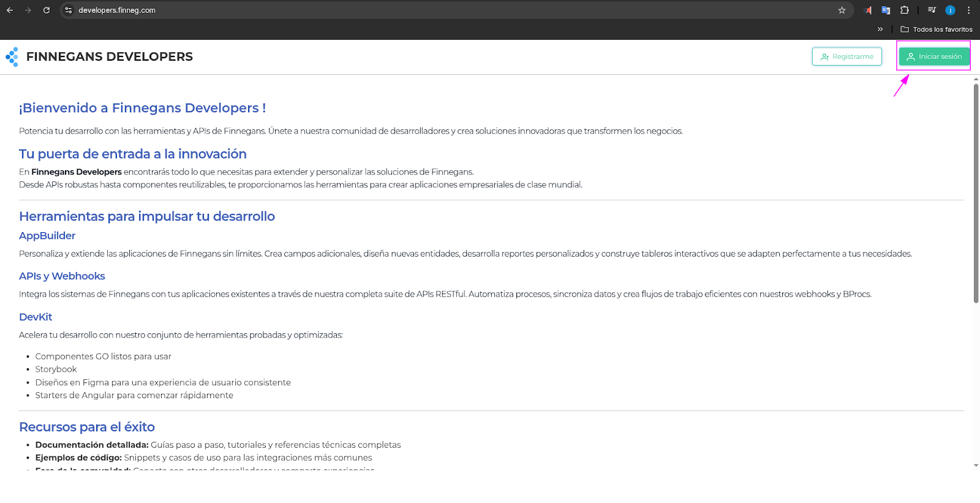Image resolution: width=980 pixels, height=503 pixels.
Task: Click the Finnegans blue dots logo
Action: 12,57
